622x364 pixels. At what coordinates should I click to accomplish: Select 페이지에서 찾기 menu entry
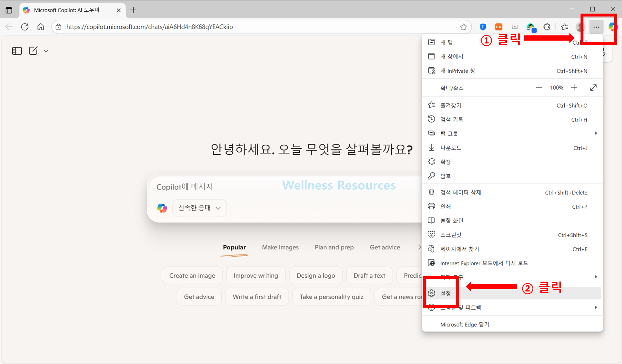[x=512, y=249]
